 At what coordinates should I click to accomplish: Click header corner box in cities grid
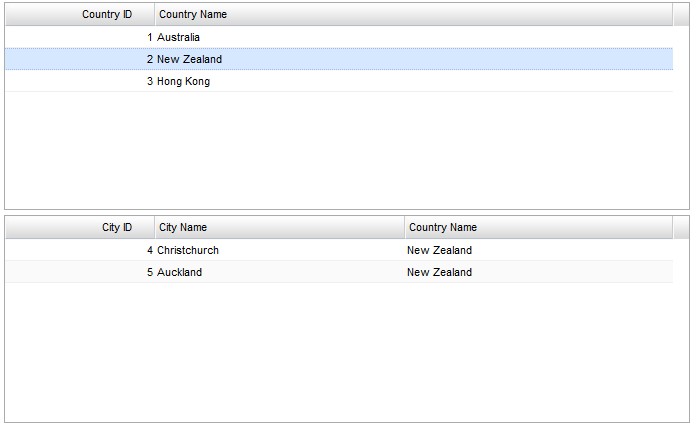pos(681,228)
